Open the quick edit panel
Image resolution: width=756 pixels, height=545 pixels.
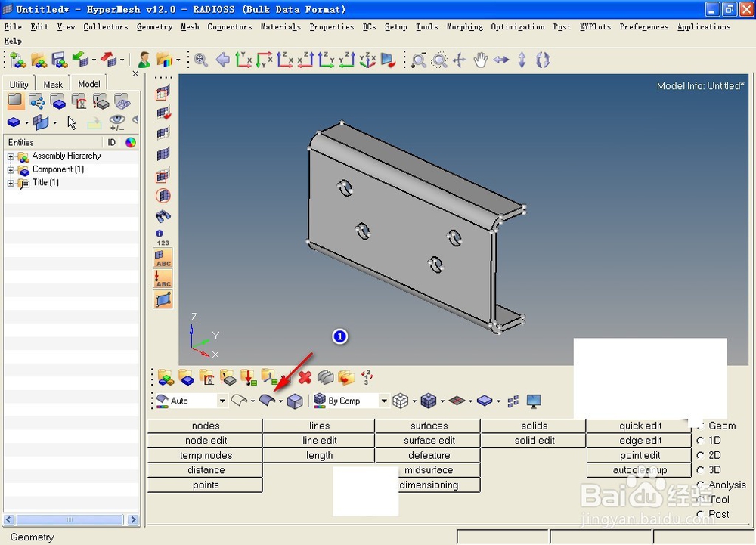pos(640,426)
